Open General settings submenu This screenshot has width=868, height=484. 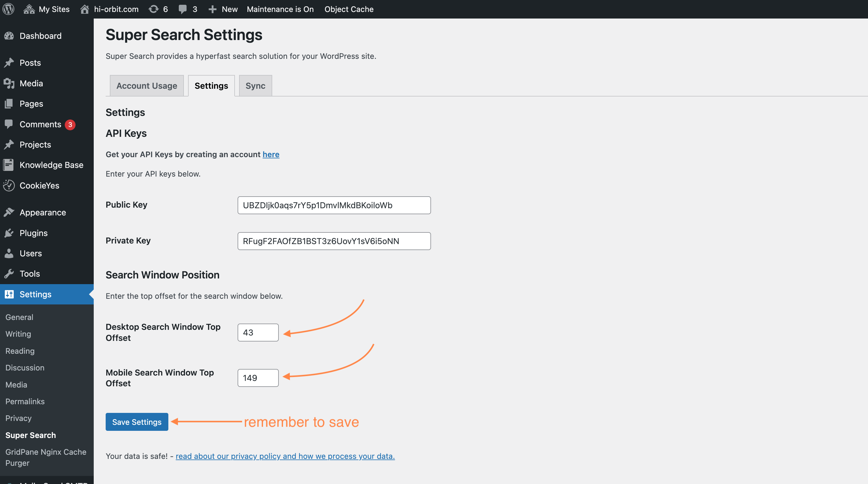[19, 317]
